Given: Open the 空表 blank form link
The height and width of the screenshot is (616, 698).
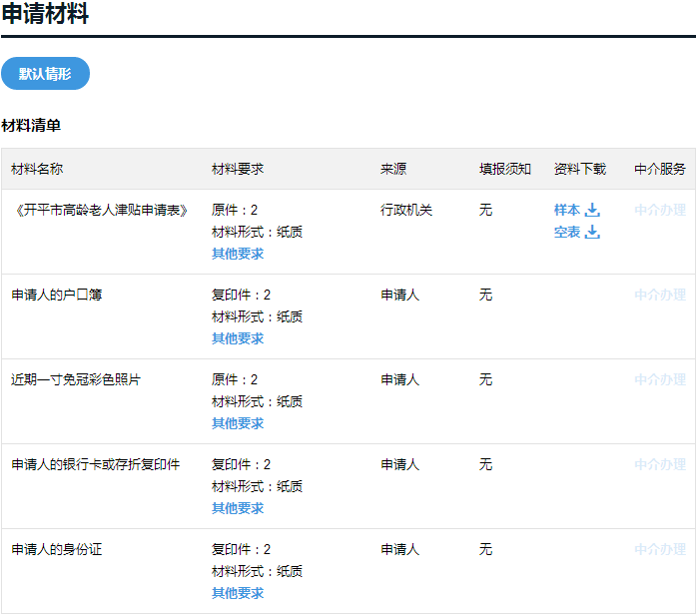Looking at the screenshot, I should [567, 232].
